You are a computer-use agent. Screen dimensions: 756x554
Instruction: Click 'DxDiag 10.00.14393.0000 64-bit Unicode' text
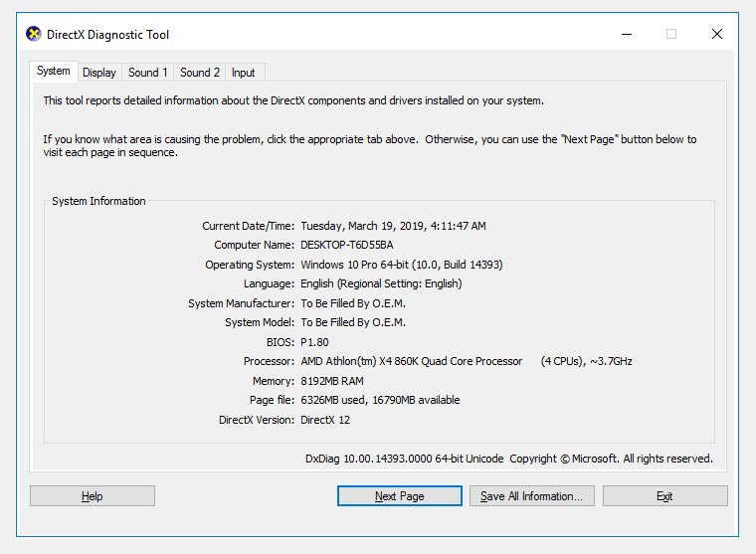[404, 459]
